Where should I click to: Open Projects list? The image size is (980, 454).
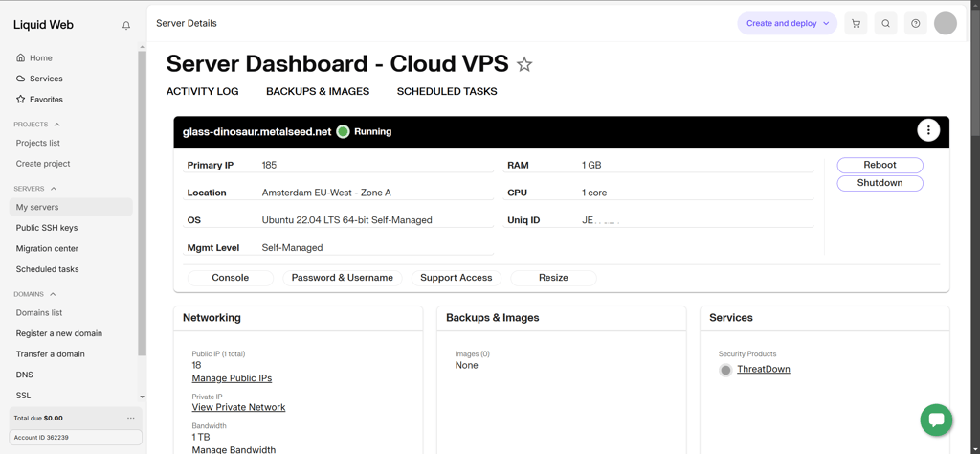[38, 144]
